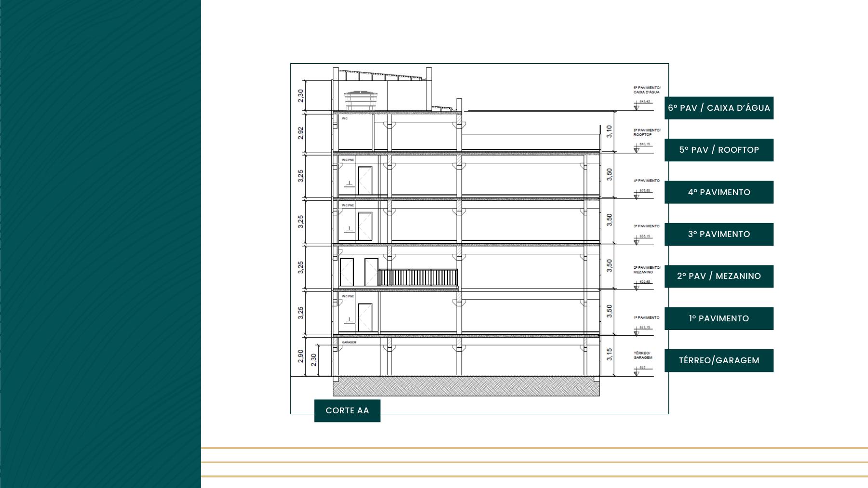This screenshot has height=488, width=868.
Task: Click the 629,65 elevation value
Action: click(x=645, y=282)
